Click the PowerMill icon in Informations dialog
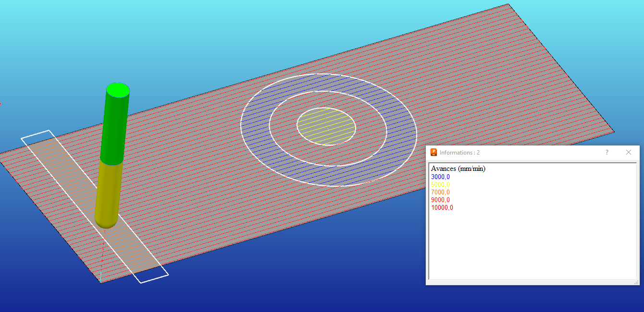The height and width of the screenshot is (312, 644). tap(433, 153)
